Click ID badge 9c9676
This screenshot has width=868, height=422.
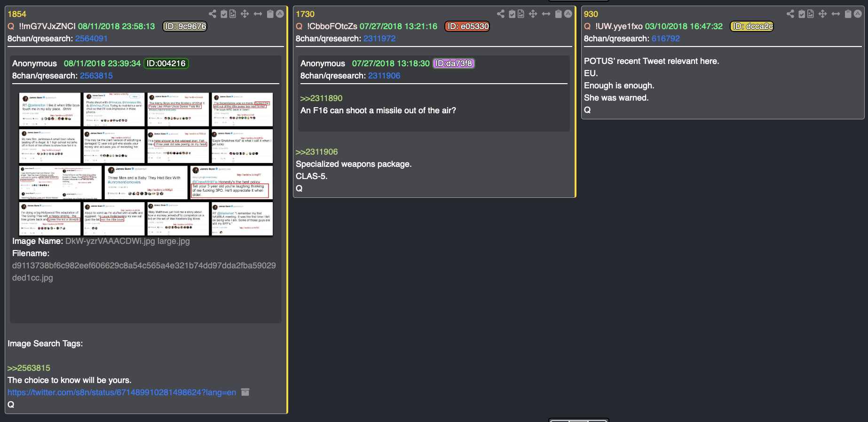[x=185, y=26]
